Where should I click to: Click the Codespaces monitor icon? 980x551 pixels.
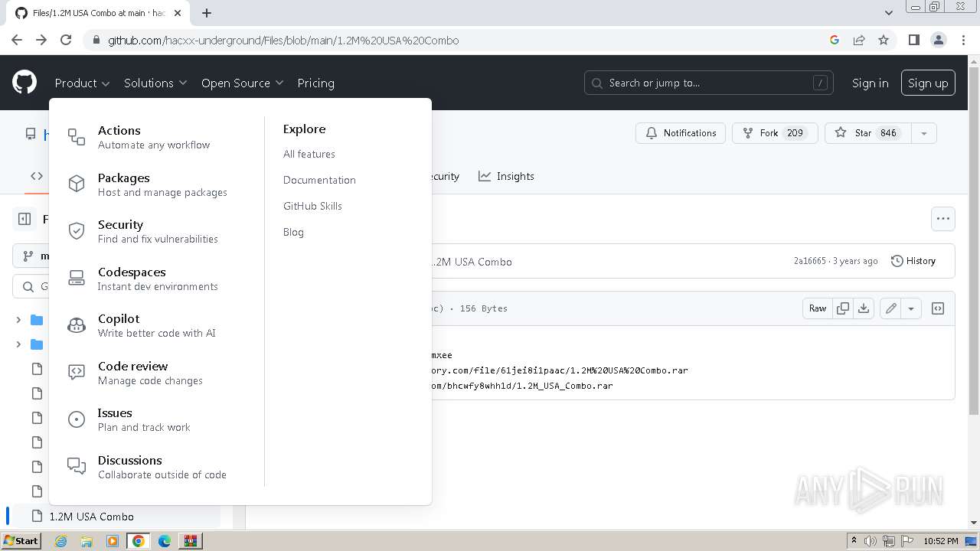(x=77, y=278)
